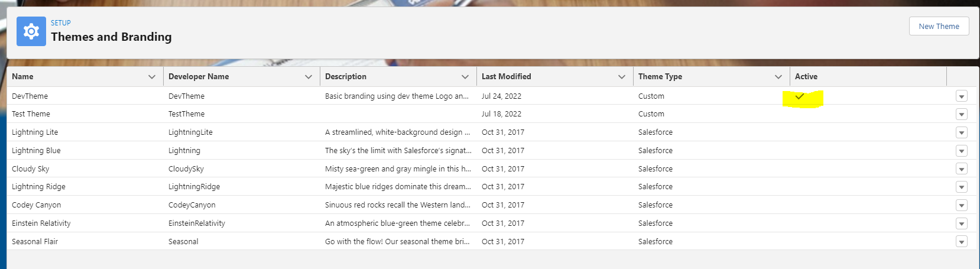Show the Cloudy Sky row actions menu

(x=961, y=169)
